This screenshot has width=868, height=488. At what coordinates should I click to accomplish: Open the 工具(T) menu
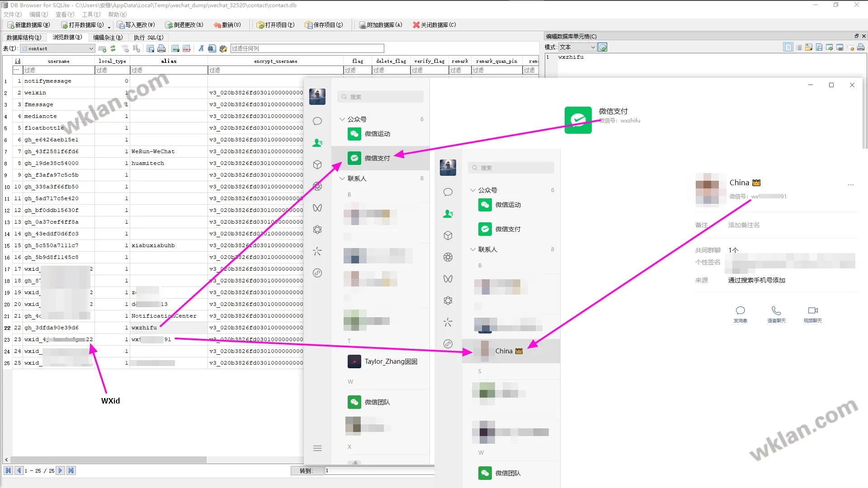pyautogui.click(x=91, y=14)
